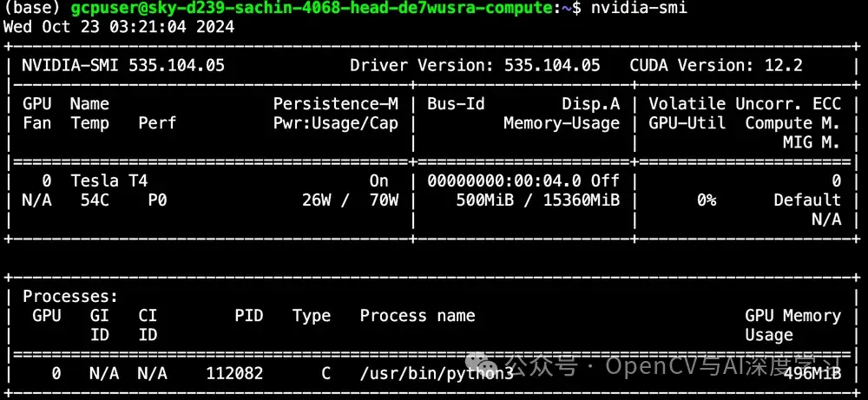Click the Persistence-M value On
This screenshot has height=400, width=868.
pos(379,181)
